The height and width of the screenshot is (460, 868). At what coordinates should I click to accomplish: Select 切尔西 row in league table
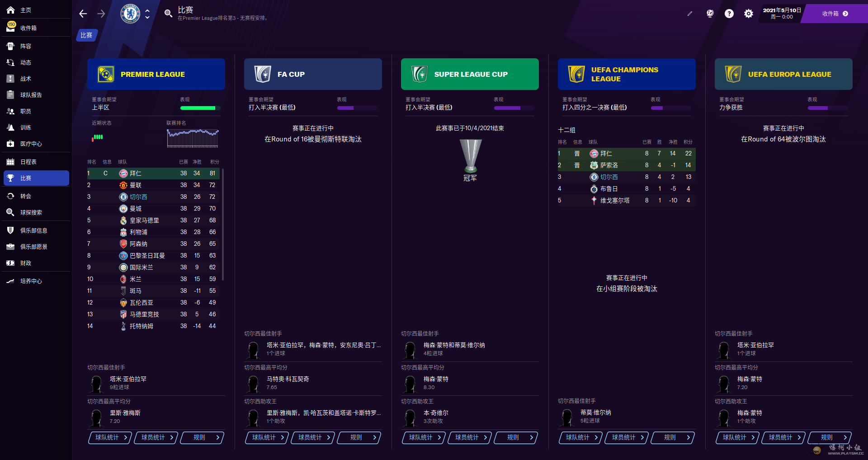153,197
